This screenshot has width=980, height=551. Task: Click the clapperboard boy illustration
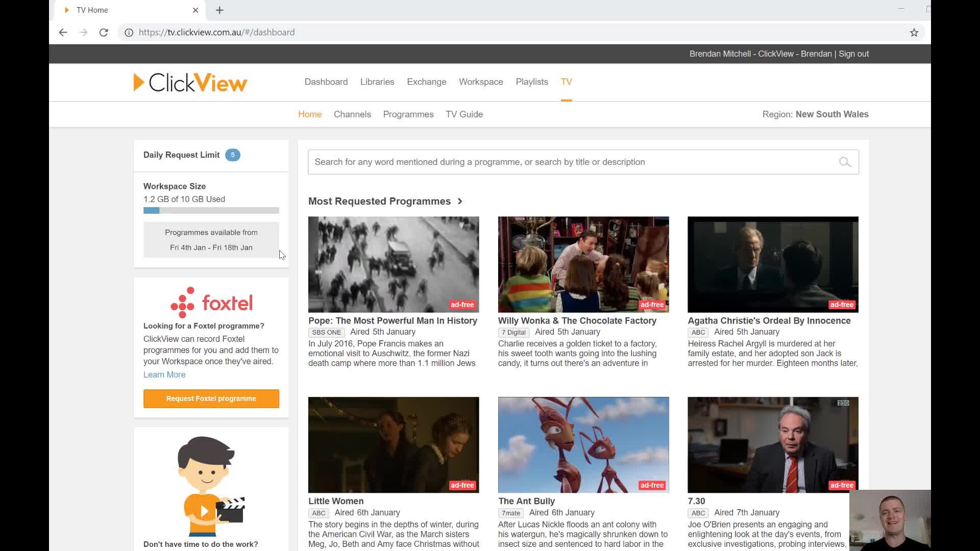click(211, 485)
